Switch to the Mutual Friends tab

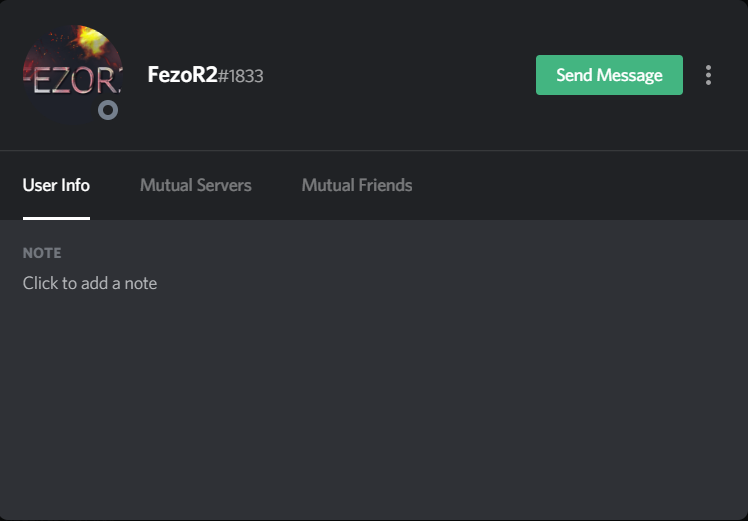(x=357, y=185)
